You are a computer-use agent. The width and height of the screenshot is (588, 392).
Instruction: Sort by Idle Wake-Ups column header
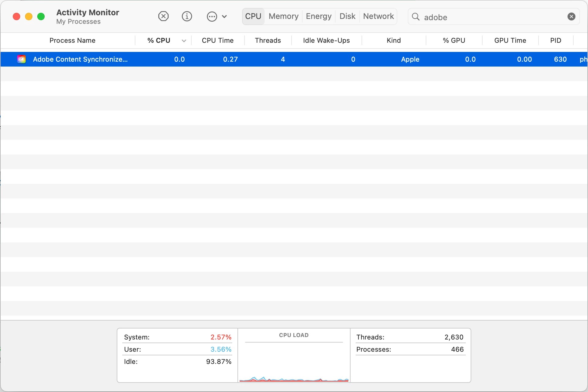(326, 41)
